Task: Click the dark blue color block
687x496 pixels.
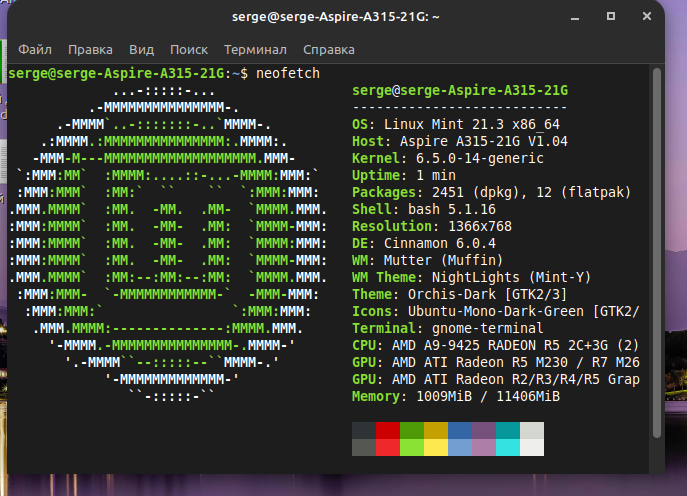Action: point(460,431)
